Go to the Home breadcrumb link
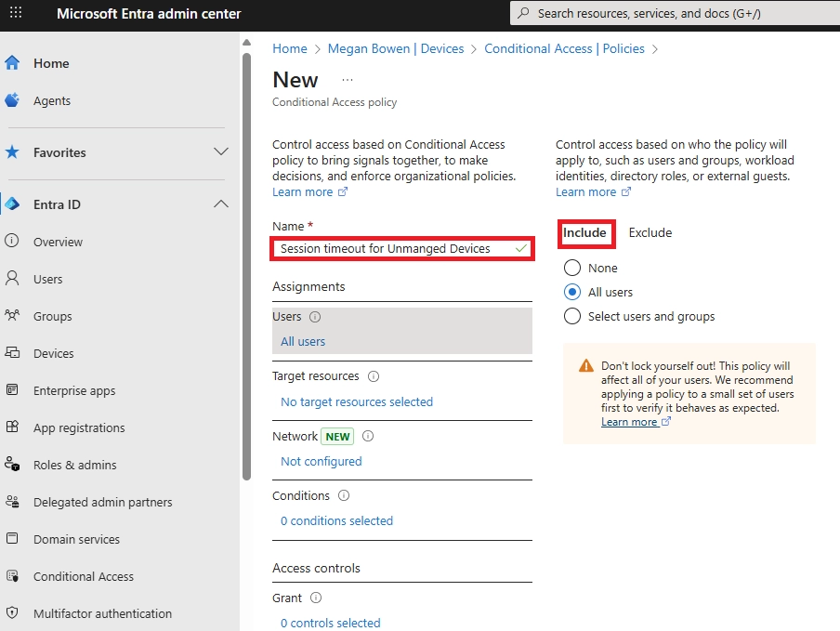 coord(290,48)
